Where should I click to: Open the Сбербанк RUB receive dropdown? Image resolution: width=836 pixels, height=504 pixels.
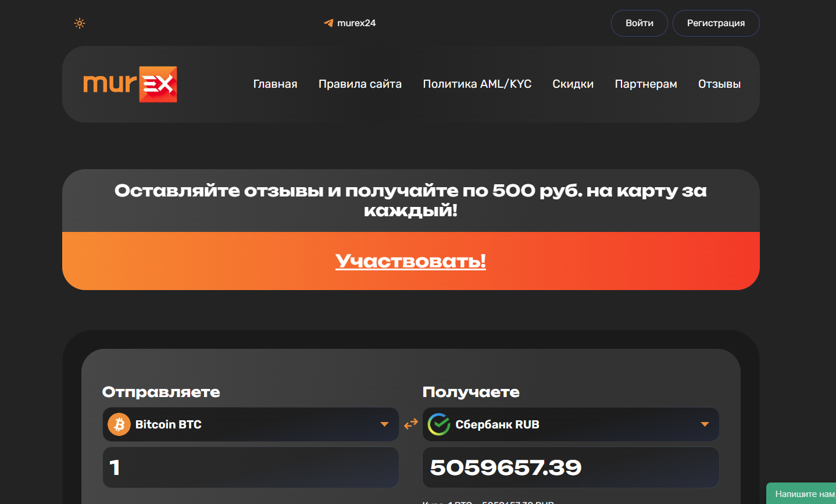point(571,424)
